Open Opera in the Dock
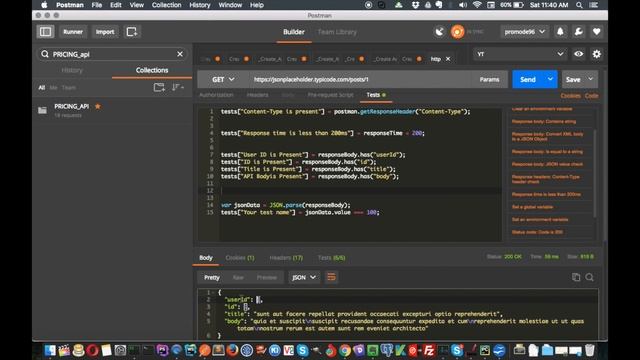 (92, 350)
